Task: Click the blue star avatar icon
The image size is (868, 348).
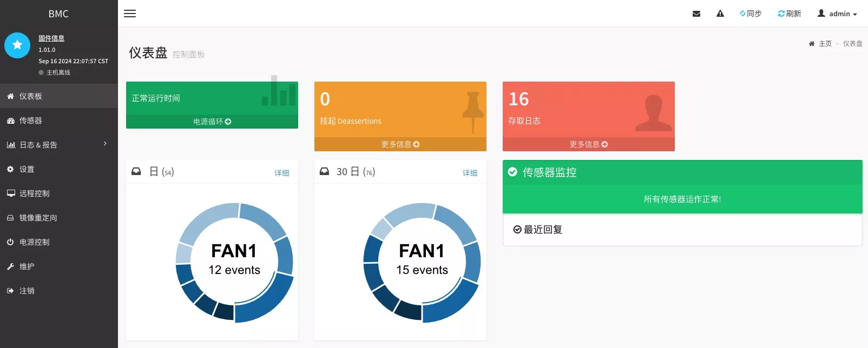Action: [x=17, y=45]
